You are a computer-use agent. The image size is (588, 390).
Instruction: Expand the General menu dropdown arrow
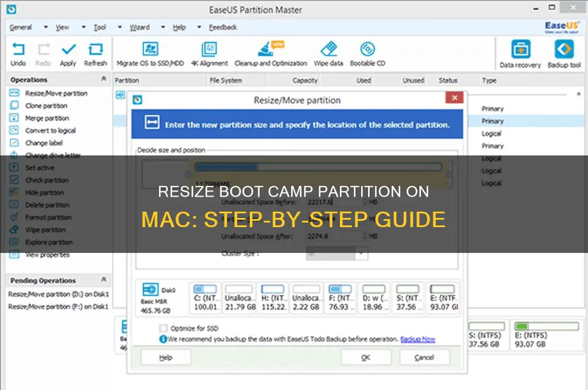coord(45,27)
